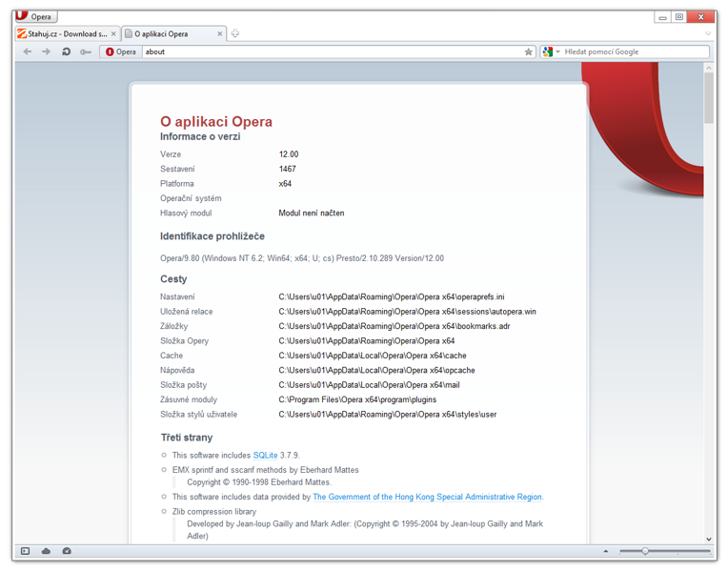Open the closed tabs trash dropdown
The width and height of the screenshot is (728, 572).
(x=708, y=33)
